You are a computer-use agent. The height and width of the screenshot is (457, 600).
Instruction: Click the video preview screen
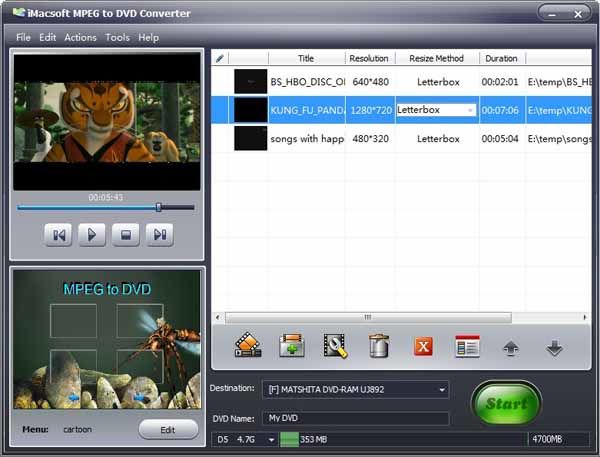pyautogui.click(x=107, y=121)
